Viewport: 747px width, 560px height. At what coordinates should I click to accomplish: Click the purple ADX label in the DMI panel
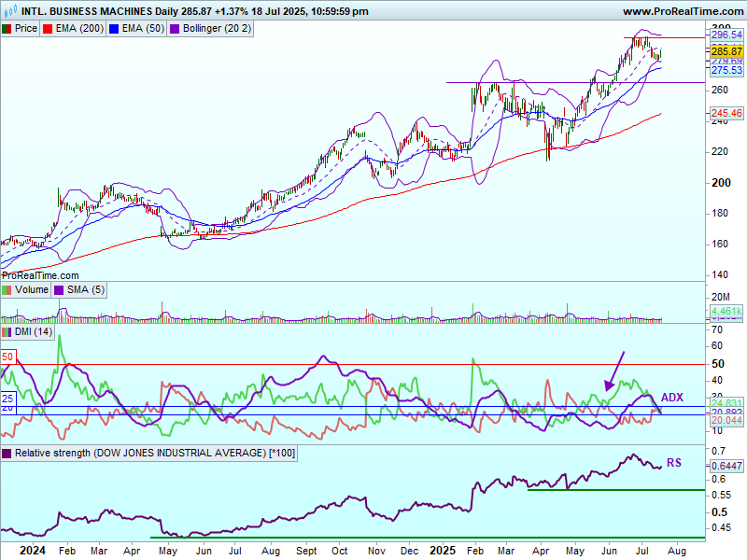(x=672, y=398)
